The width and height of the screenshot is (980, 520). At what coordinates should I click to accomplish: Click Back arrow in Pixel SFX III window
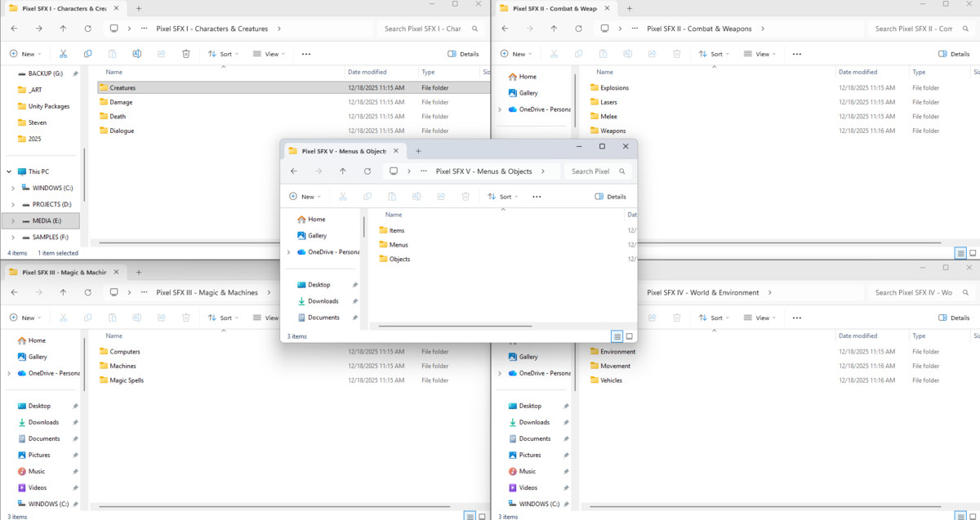coord(14,292)
